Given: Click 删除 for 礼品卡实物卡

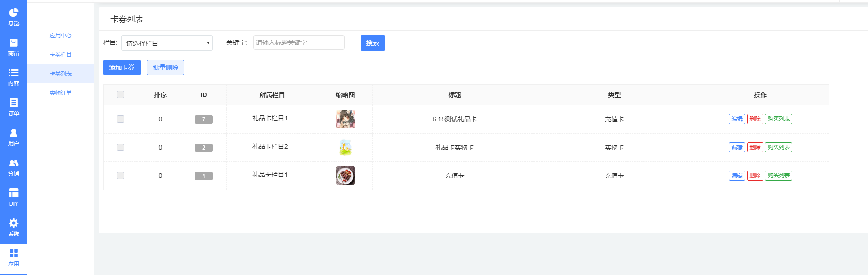Looking at the screenshot, I should [x=755, y=147].
